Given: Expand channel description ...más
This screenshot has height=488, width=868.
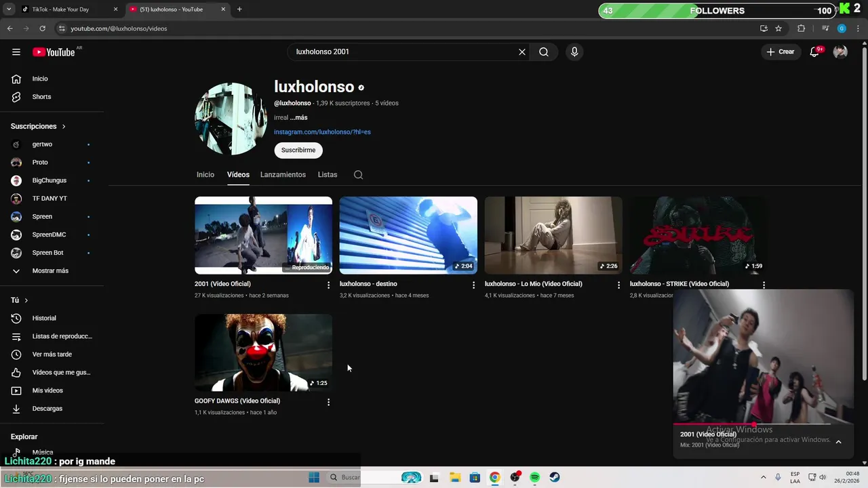Looking at the screenshot, I should coord(298,117).
